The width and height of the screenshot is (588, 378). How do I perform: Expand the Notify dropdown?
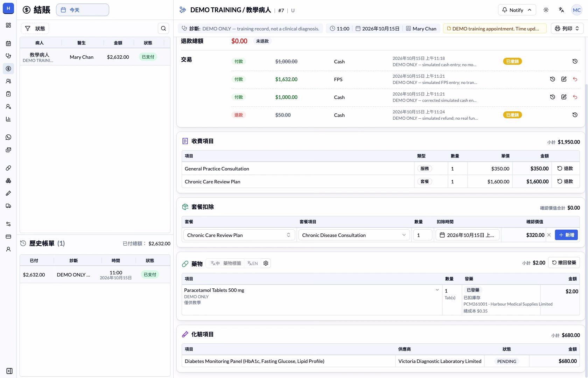[517, 10]
